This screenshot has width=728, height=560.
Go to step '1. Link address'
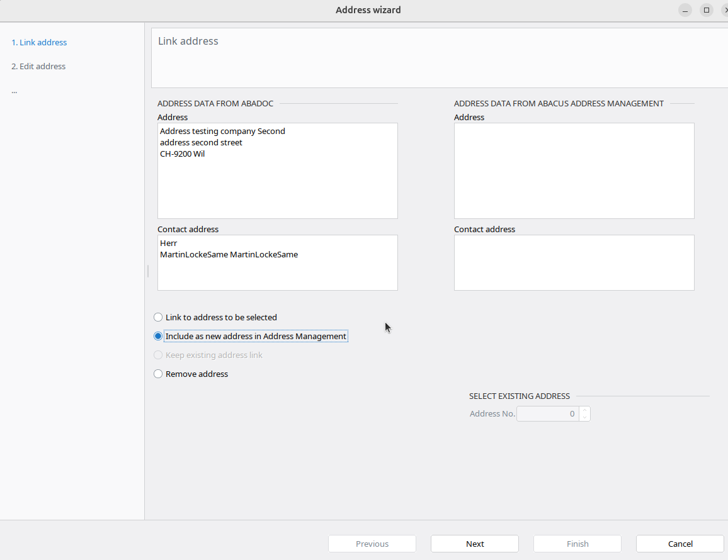[x=39, y=42]
